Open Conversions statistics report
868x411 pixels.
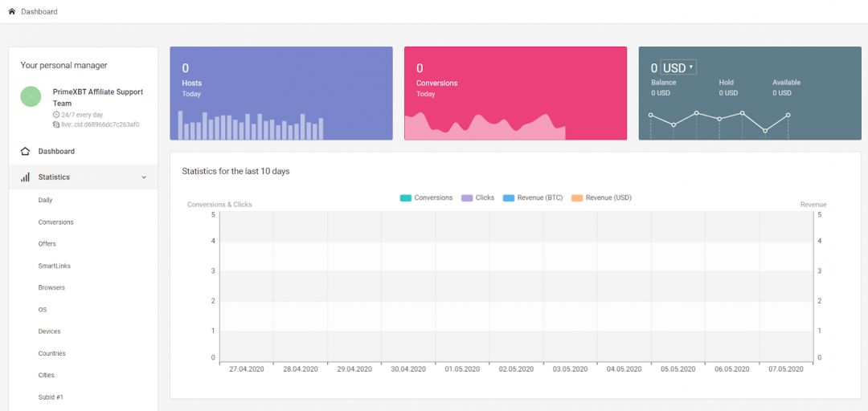[55, 222]
